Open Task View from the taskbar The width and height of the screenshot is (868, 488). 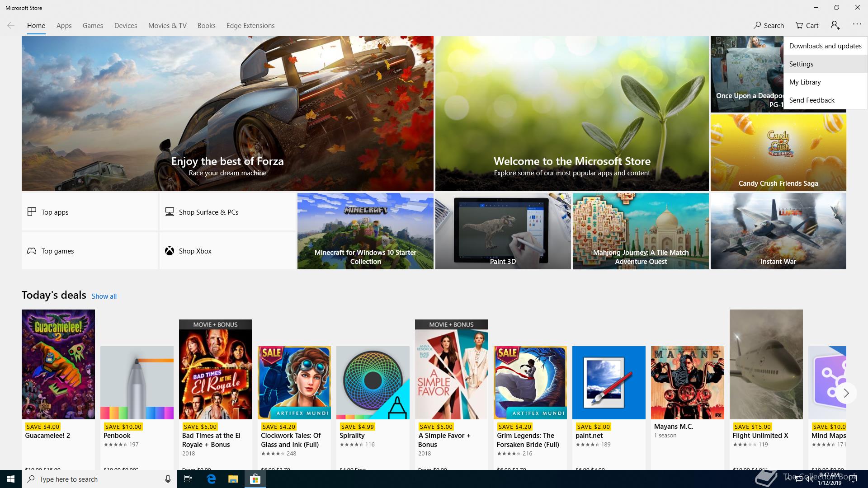[188, 479]
